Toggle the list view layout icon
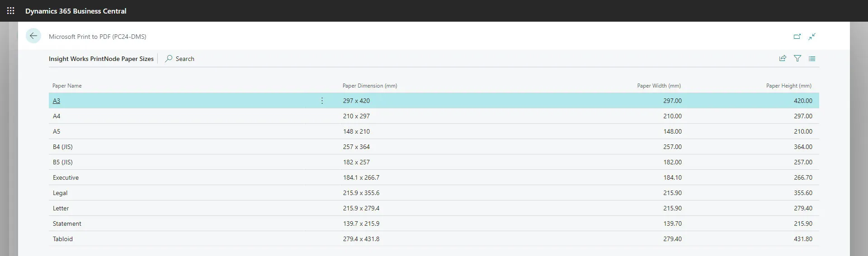Screen dimensions: 868x256 tap(812, 58)
